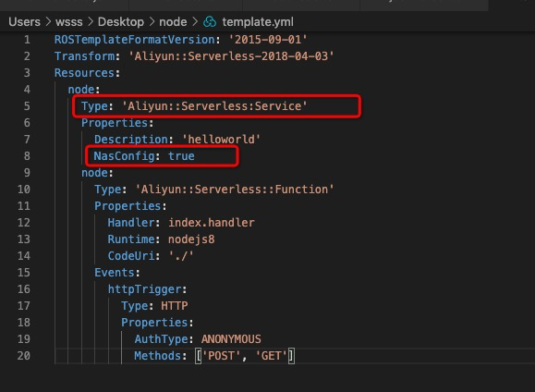Click the Properties key on line 11
535x392 pixels.
[128, 206]
